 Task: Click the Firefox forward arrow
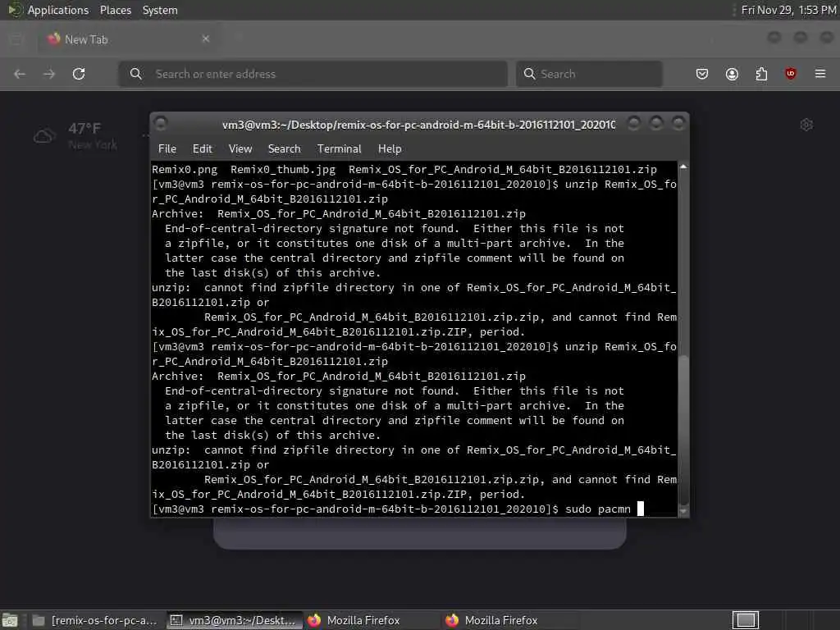point(49,74)
